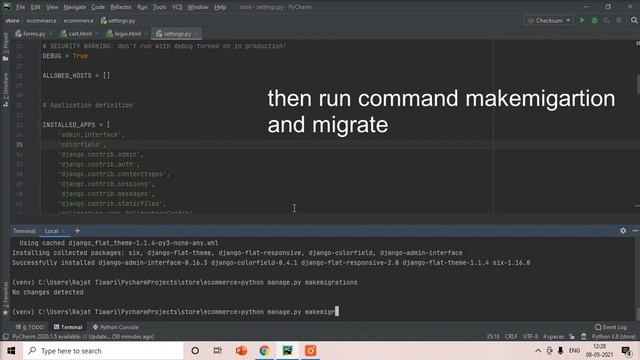The image size is (640, 360).
Task: Open Cortana circle icon on taskbar
Action: 195,351
